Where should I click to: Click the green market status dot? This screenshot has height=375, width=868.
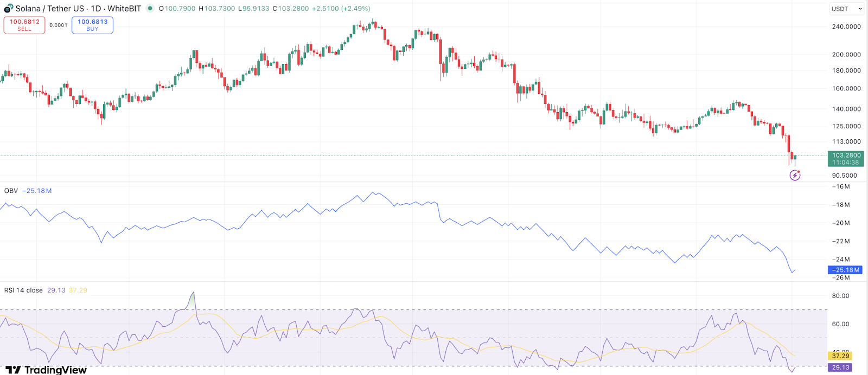tap(150, 9)
